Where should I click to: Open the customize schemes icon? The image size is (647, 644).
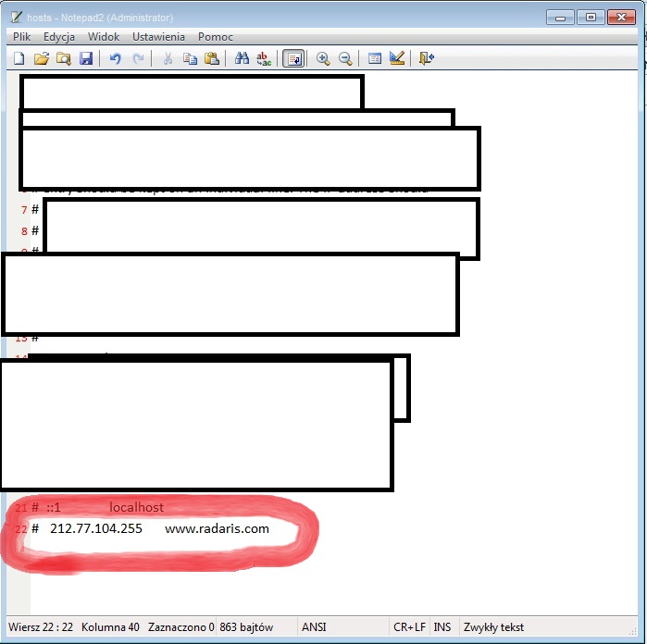[396, 58]
